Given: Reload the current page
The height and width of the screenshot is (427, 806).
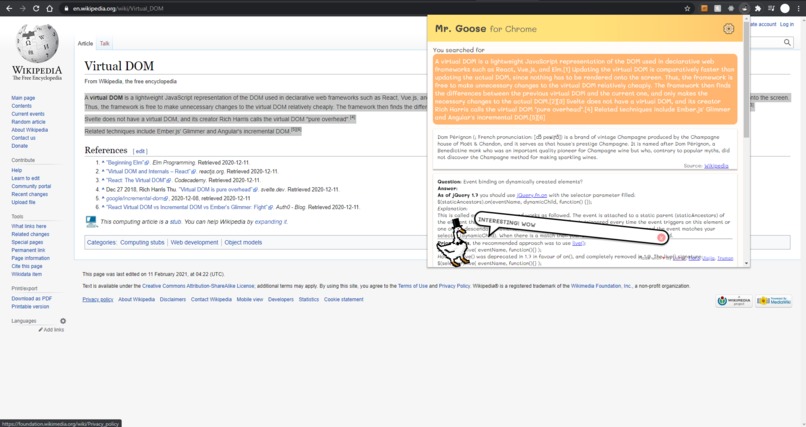Looking at the screenshot, I should click(x=36, y=8).
